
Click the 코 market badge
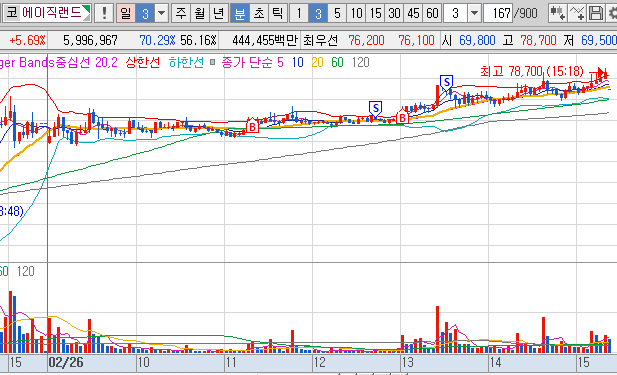click(12, 13)
